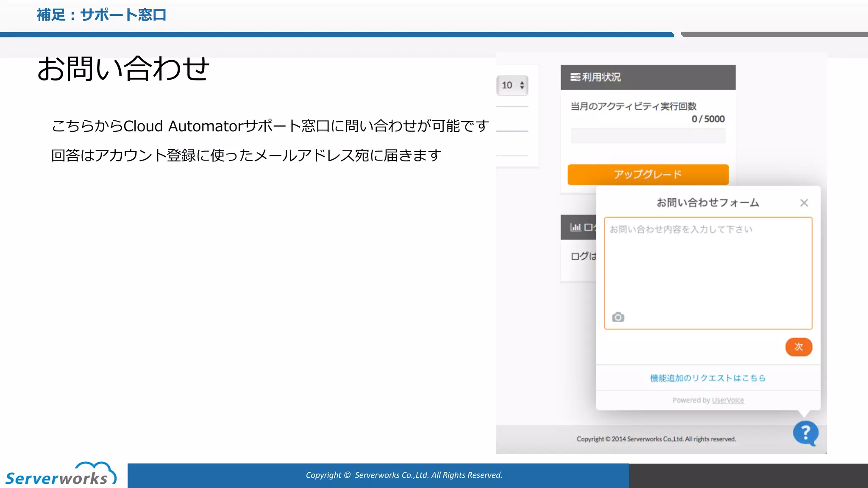Click the camera screenshot icon in inquiry form
868x488 pixels.
tap(618, 317)
